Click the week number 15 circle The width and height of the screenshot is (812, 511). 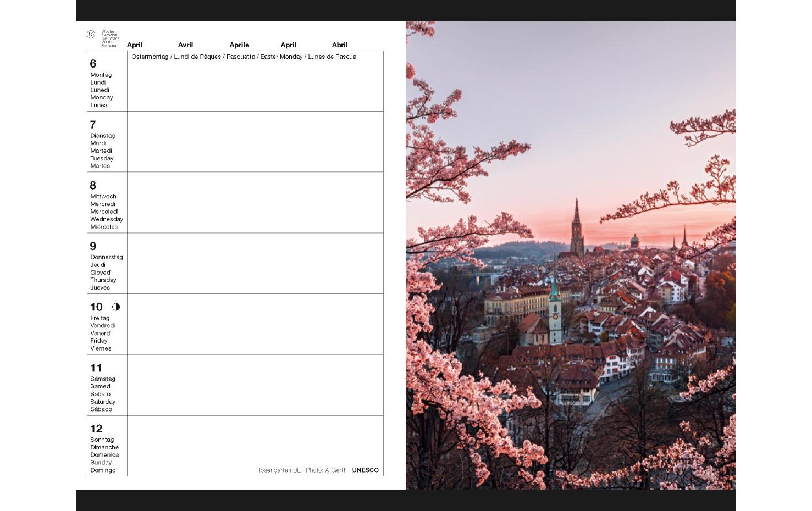[92, 34]
